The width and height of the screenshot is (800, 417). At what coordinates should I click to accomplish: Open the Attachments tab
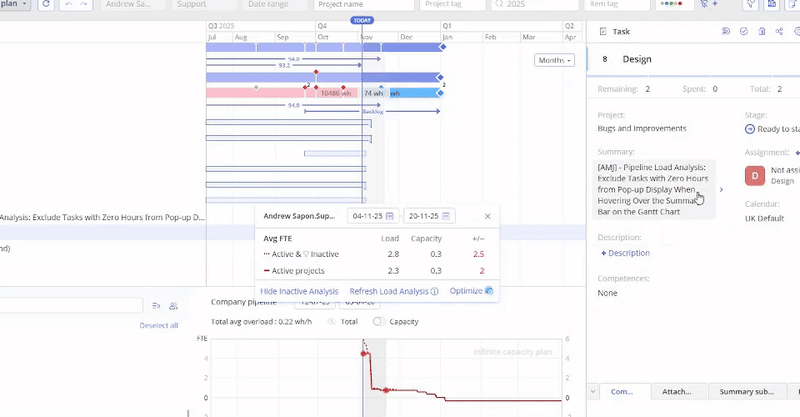(x=678, y=392)
